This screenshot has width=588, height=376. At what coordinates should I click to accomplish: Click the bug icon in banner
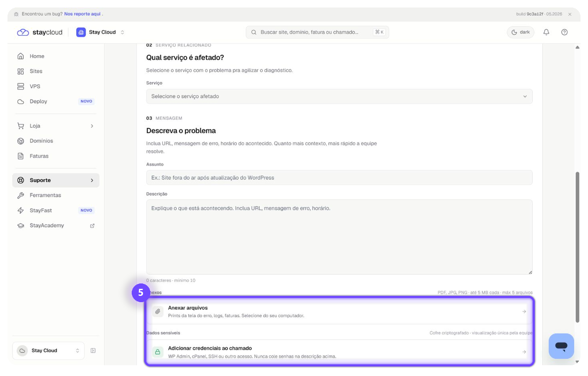pyautogui.click(x=16, y=14)
